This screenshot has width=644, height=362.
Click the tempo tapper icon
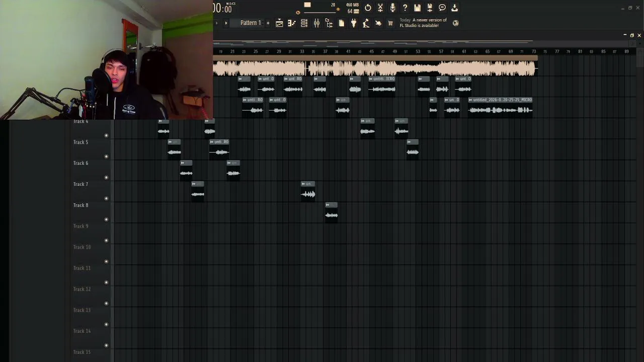366,23
